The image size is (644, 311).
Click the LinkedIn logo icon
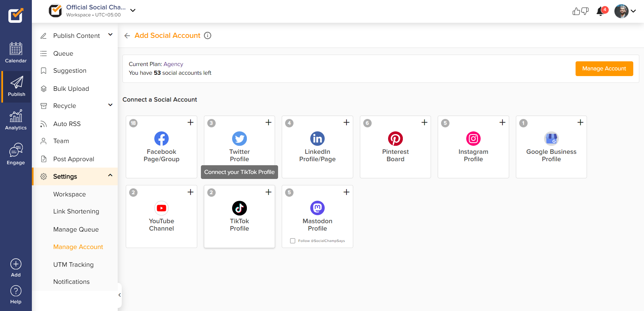click(x=317, y=138)
